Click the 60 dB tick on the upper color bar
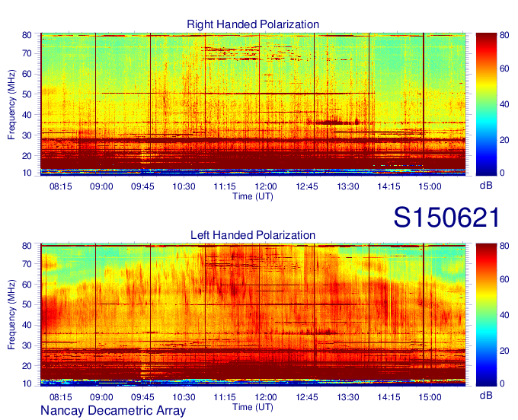This screenshot has width=518, height=420. [x=504, y=68]
